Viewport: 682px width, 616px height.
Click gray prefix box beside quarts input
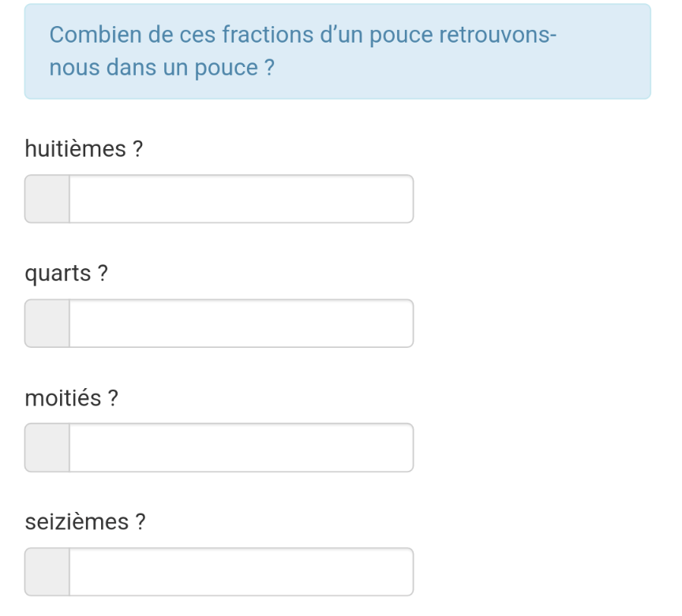pos(47,323)
